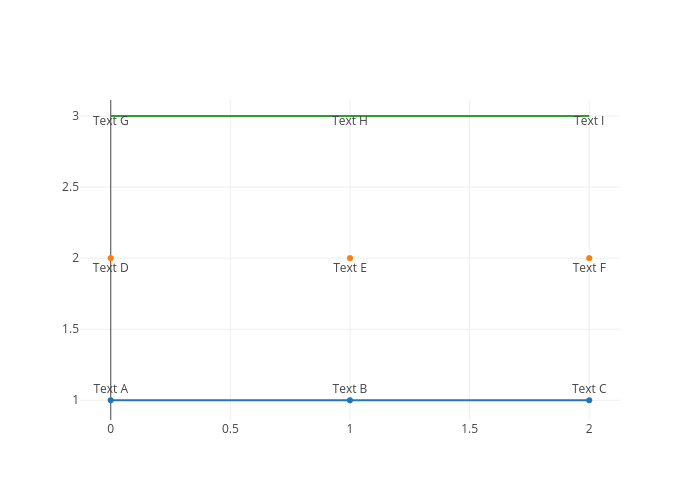Click the x-axis tick label 1.5

point(469,429)
